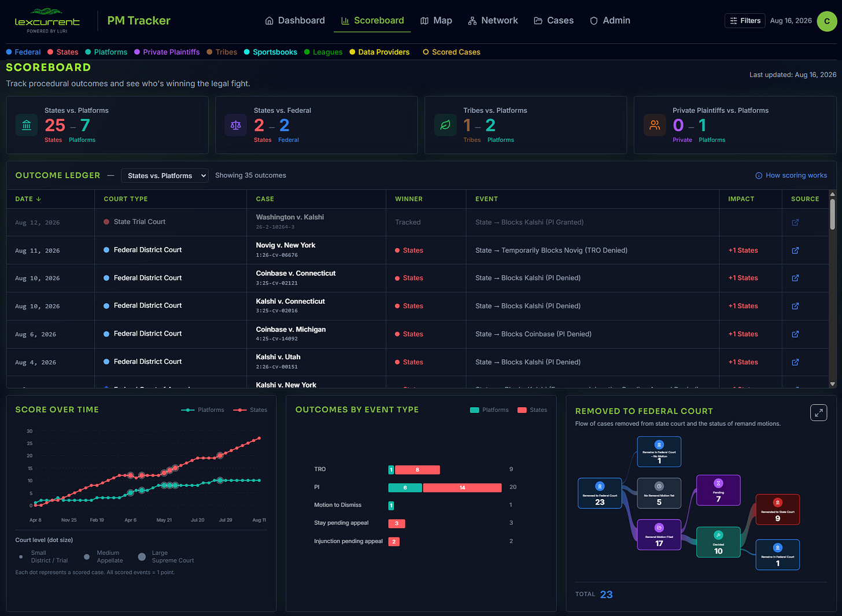Click the Impact column header
Viewport: 842px width, 616px height.
click(x=741, y=199)
